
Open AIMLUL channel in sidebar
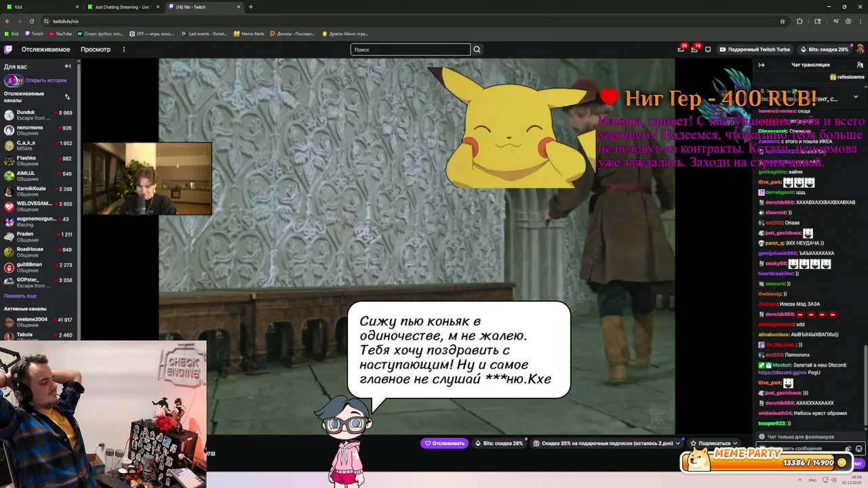(40, 176)
